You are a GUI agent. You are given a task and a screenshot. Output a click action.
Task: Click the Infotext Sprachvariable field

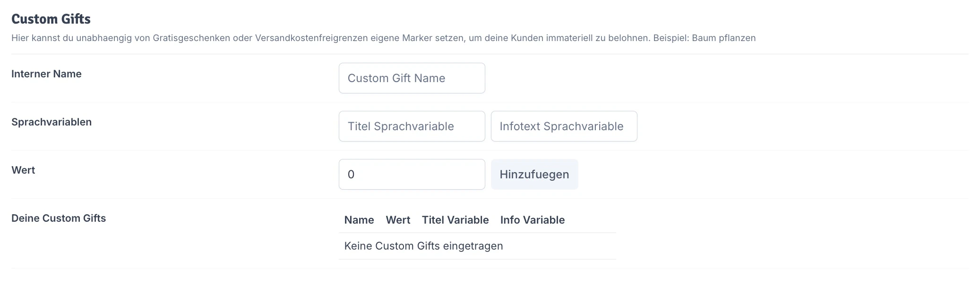coord(564,126)
